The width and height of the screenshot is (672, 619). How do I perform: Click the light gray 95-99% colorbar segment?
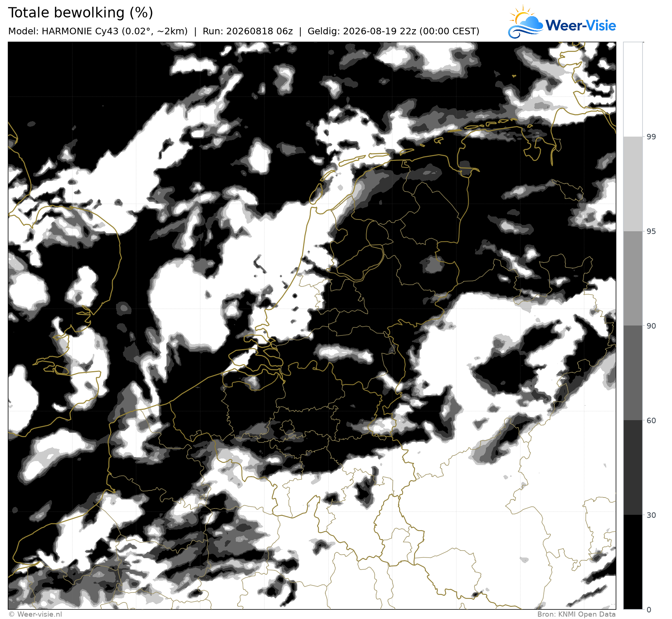click(633, 184)
